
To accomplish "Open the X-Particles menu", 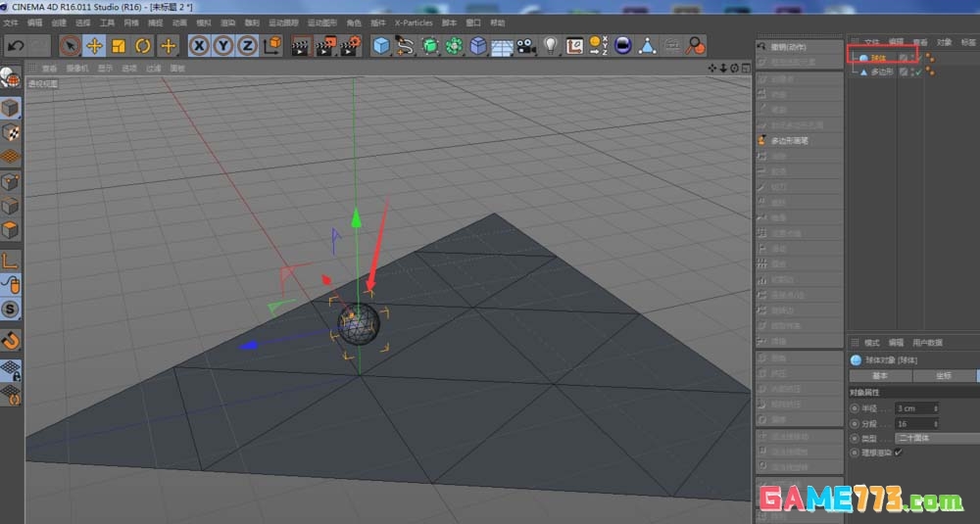I will click(x=412, y=23).
